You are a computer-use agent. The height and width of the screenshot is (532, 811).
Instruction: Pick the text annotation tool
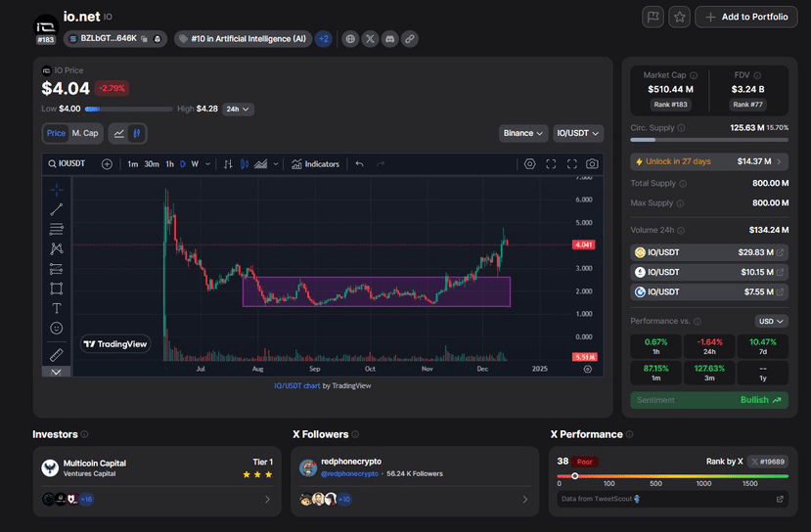(57, 308)
